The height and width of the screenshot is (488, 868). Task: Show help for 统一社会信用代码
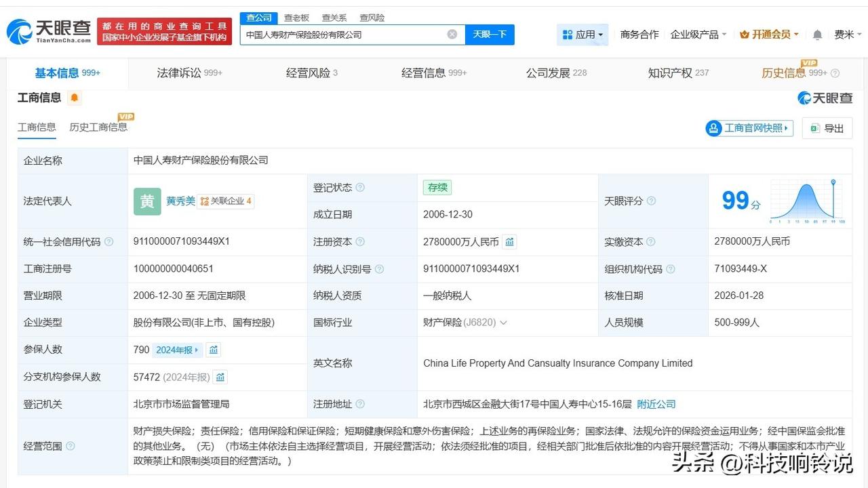pyautogui.click(x=108, y=242)
